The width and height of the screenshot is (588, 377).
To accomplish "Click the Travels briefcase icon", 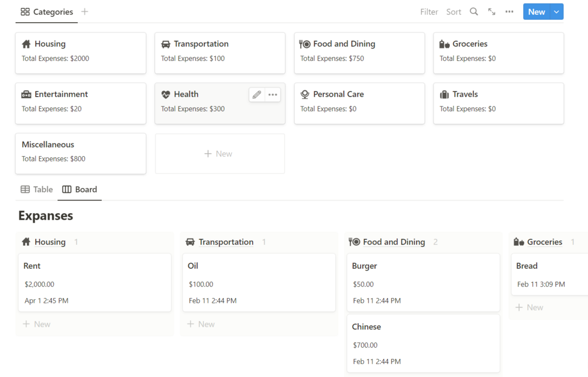I will click(x=445, y=94).
